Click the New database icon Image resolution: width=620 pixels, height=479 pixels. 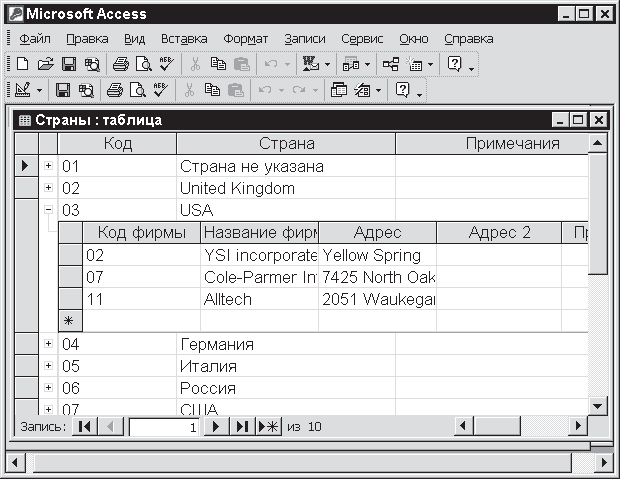click(x=22, y=64)
